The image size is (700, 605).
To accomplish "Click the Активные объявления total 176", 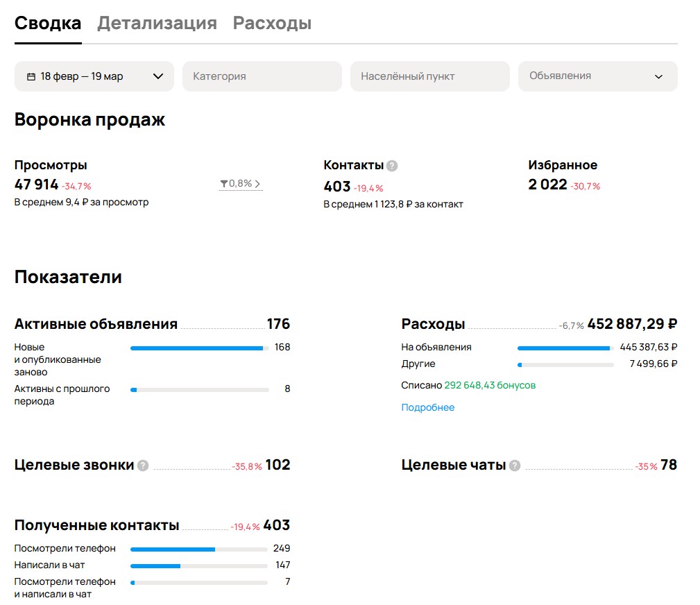I will [279, 324].
